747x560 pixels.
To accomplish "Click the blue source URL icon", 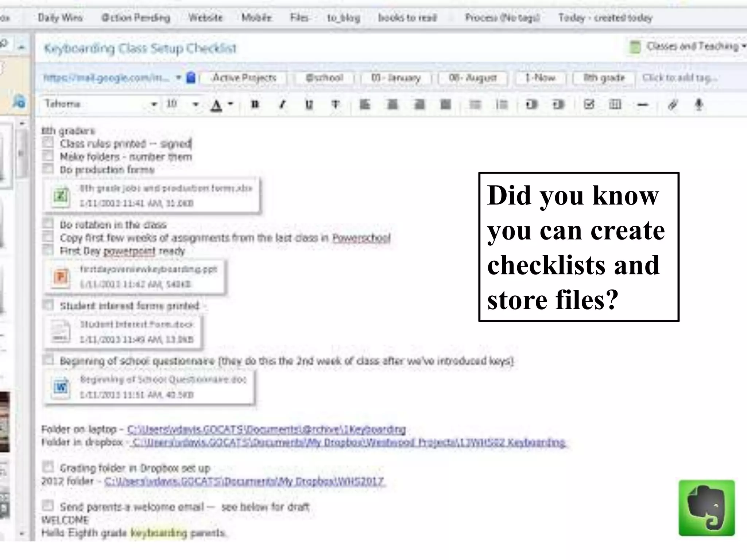I will point(191,78).
